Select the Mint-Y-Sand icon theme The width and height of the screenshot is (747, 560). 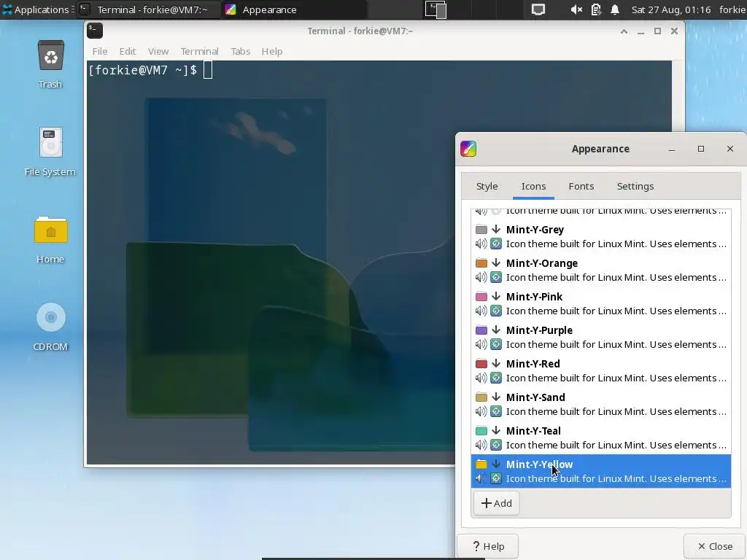[601, 404]
